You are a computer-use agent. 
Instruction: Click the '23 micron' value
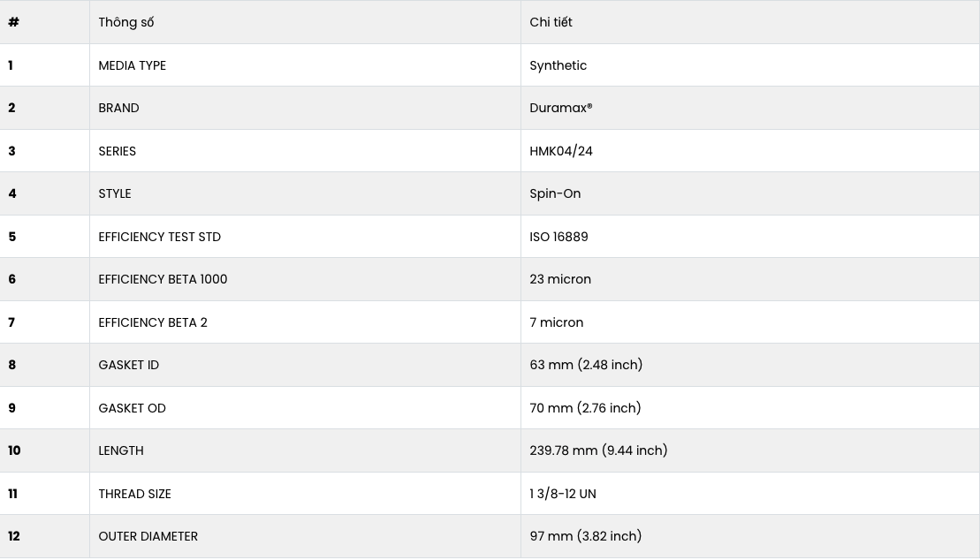tap(560, 279)
